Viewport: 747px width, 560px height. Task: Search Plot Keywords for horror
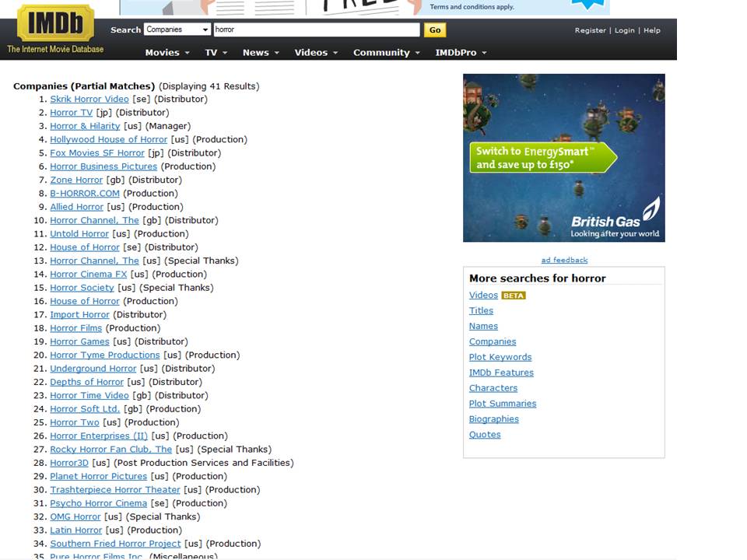click(500, 357)
